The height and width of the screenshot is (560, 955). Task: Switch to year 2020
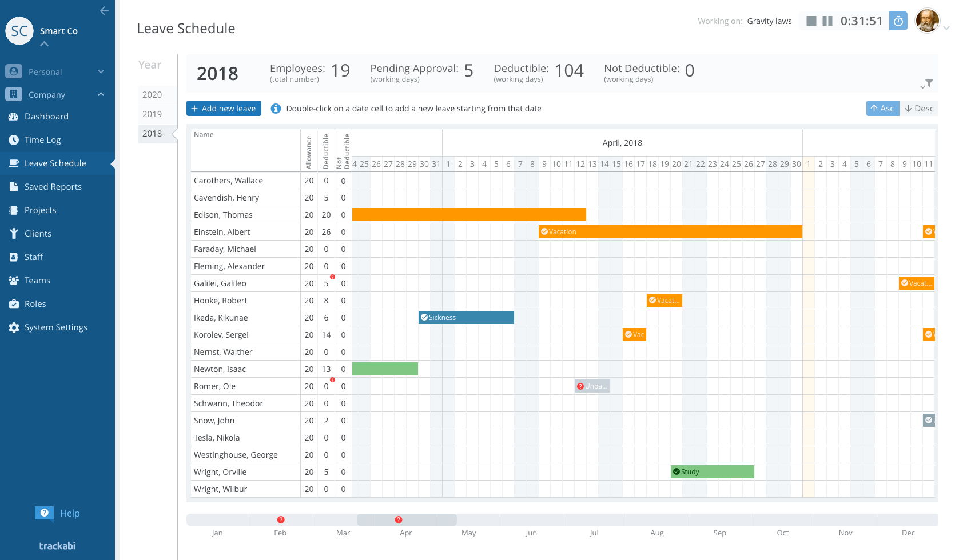click(152, 94)
